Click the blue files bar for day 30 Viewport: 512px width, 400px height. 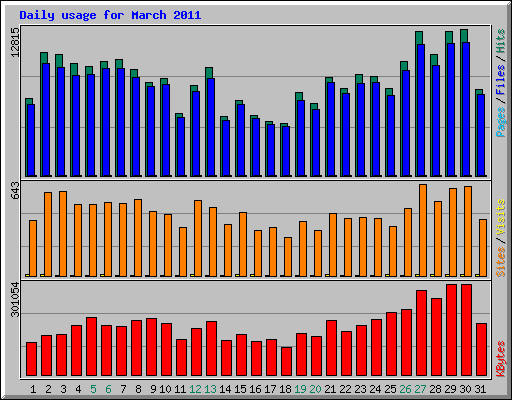[466, 109]
